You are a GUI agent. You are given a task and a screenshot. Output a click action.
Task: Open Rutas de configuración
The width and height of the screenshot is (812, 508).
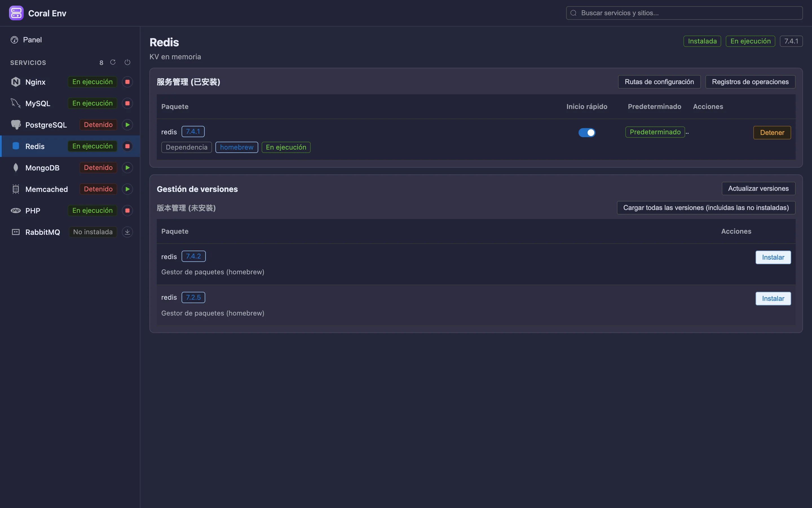[659, 82]
